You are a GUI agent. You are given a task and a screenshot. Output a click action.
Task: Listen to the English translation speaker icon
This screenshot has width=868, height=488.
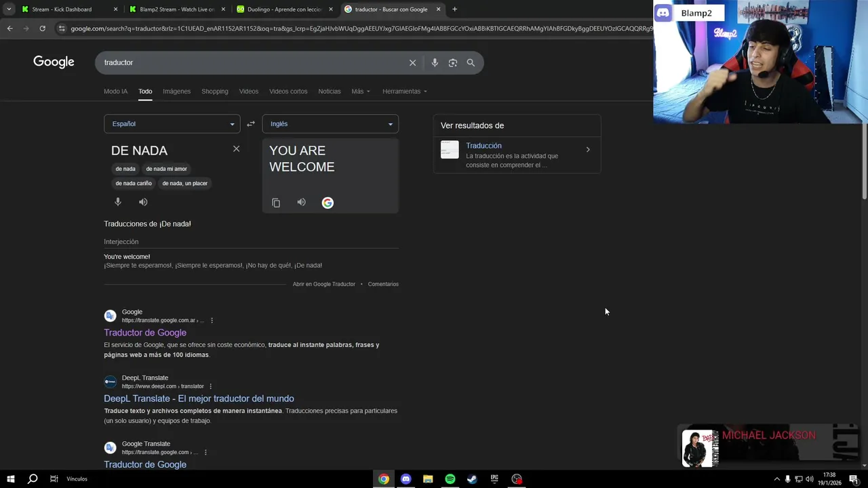coord(301,202)
